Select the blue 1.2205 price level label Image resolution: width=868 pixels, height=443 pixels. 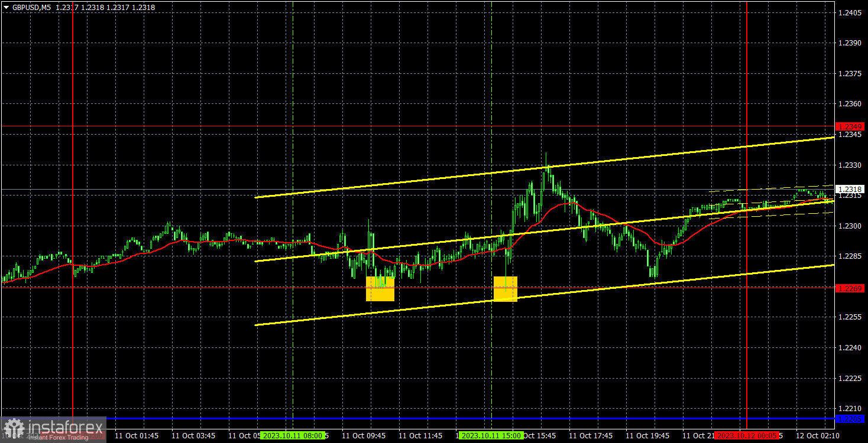coord(850,419)
